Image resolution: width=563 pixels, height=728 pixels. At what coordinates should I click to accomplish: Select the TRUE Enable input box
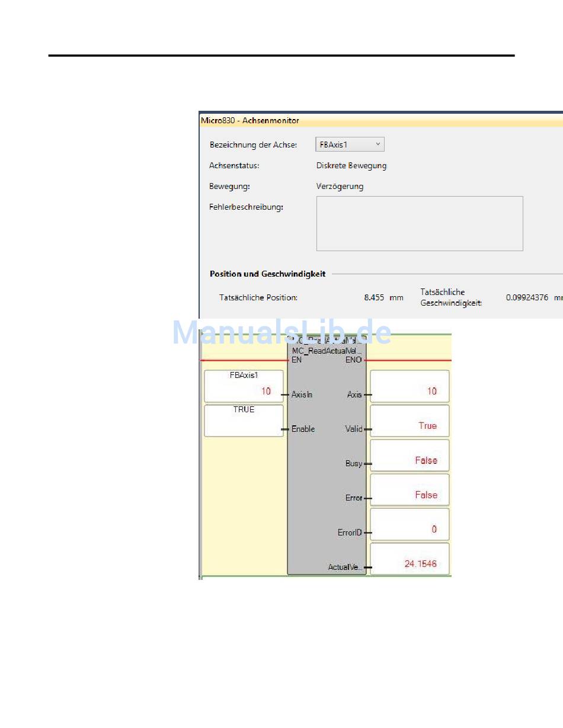244,421
